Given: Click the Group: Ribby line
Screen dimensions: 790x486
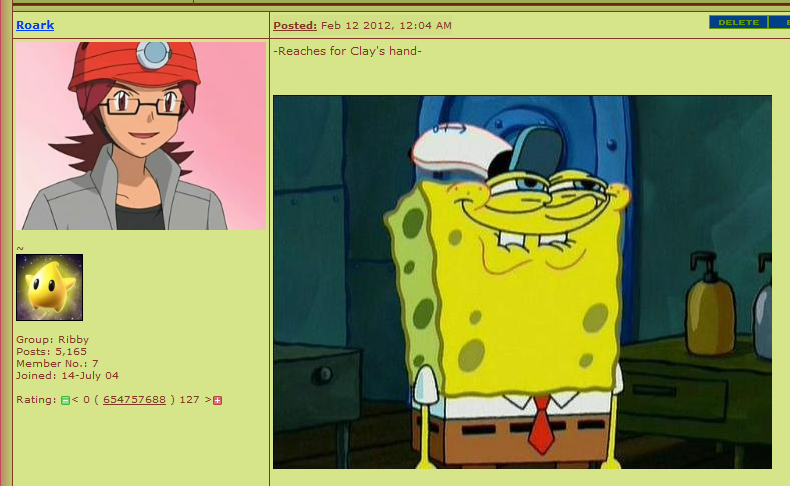Looking at the screenshot, I should (52, 339).
